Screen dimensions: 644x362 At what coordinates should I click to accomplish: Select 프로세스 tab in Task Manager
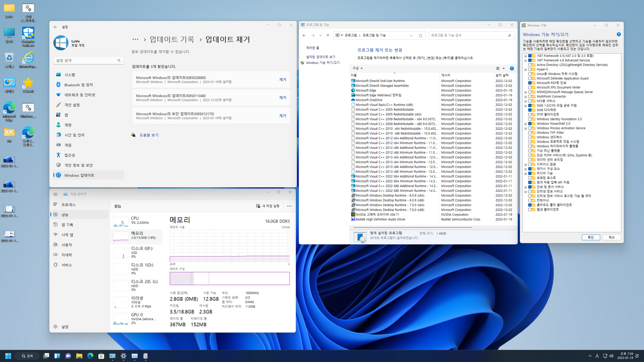pyautogui.click(x=80, y=205)
